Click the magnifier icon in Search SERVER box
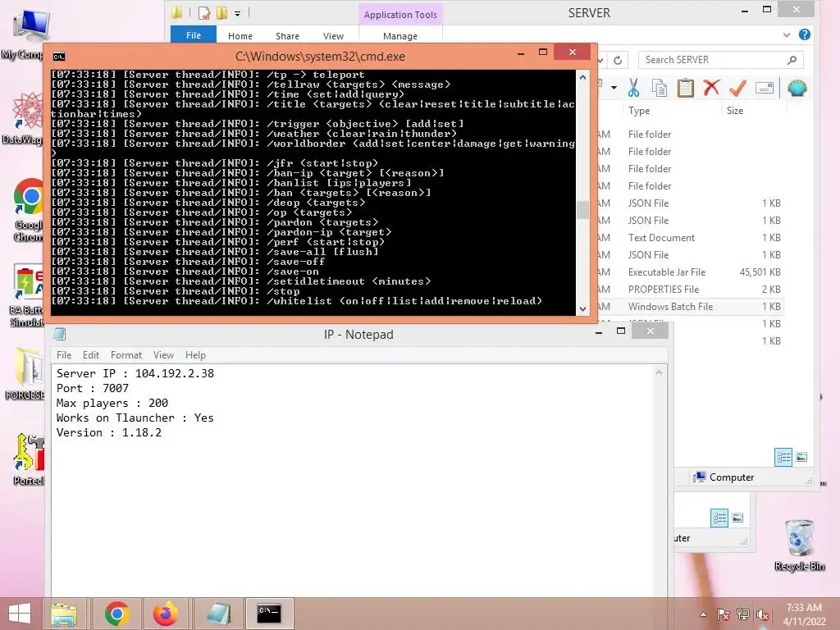 [x=792, y=60]
